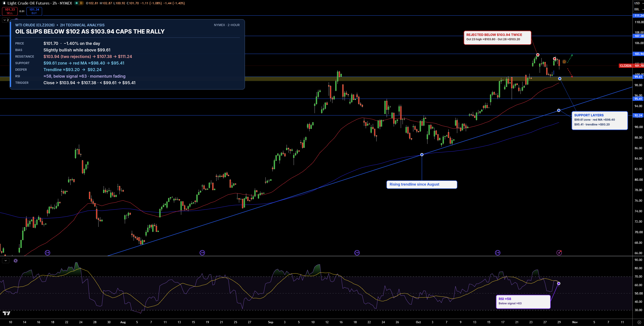Click the 101.33 SELL button

click(x=10, y=11)
